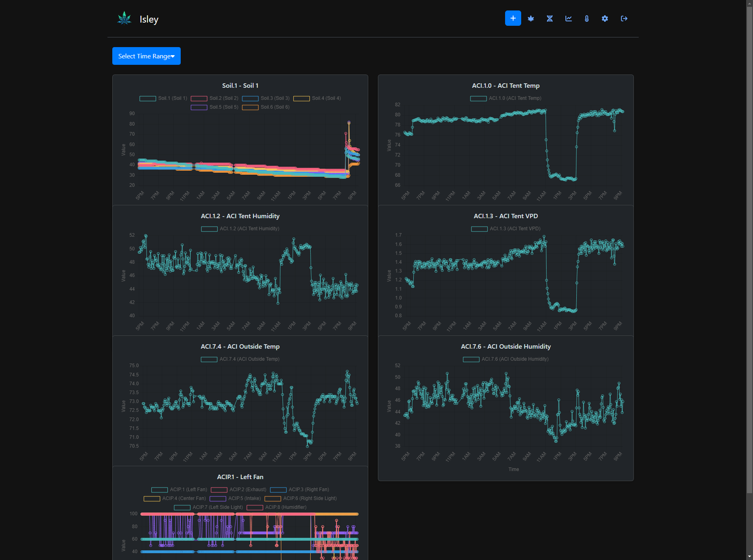Screen dimensions: 753x560
Task: Toggle Soil.2 (Soil 2) legend series
Action: tap(215, 98)
